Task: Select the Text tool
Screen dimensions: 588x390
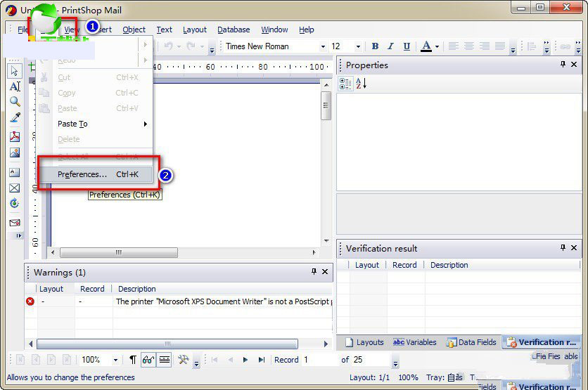Action: [15, 86]
